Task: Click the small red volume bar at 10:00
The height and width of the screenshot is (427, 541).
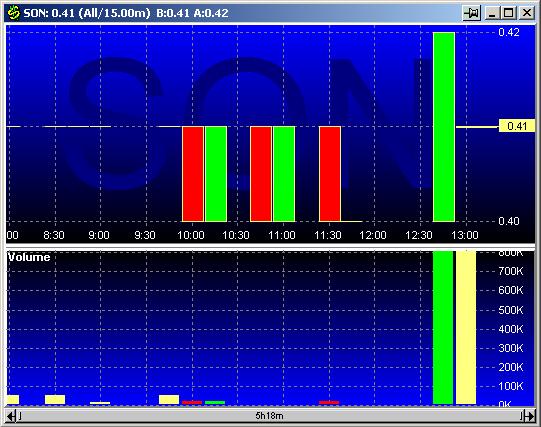Action: point(192,402)
